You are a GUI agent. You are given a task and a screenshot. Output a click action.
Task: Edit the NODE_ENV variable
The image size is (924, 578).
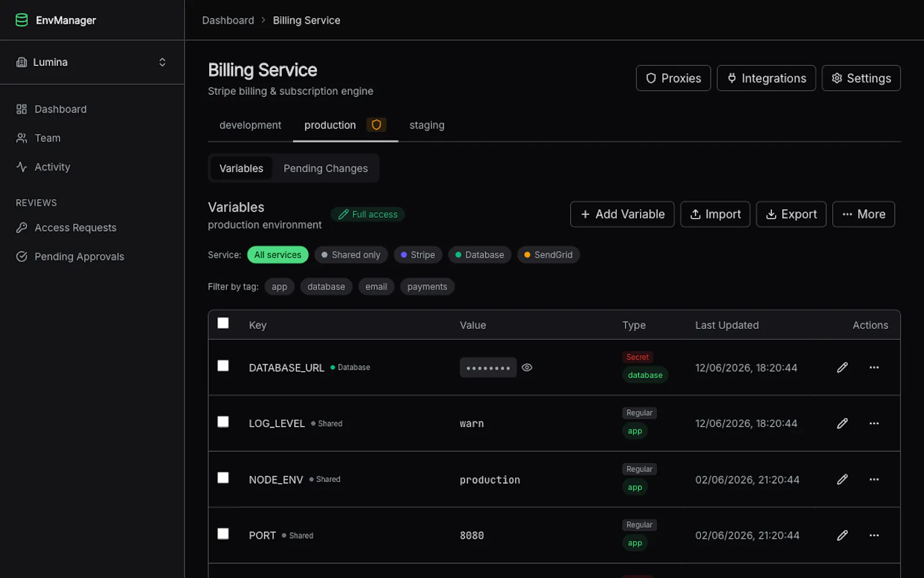[843, 480]
